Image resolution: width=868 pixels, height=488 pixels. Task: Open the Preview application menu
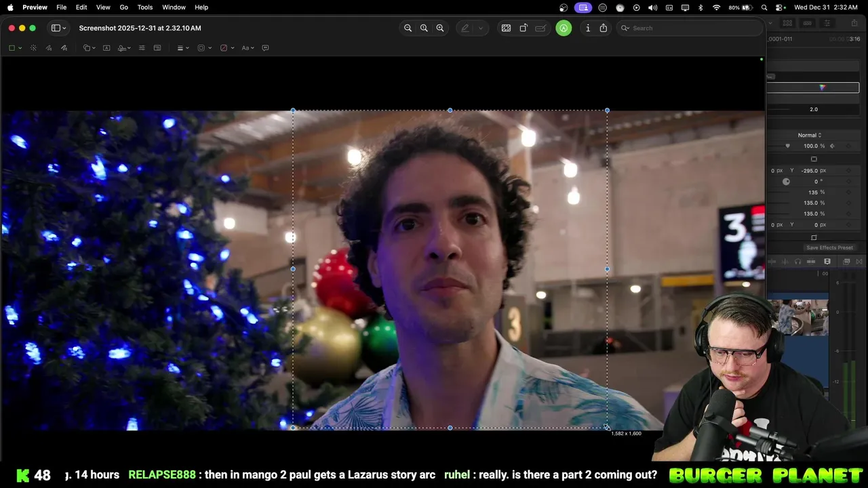click(x=35, y=7)
